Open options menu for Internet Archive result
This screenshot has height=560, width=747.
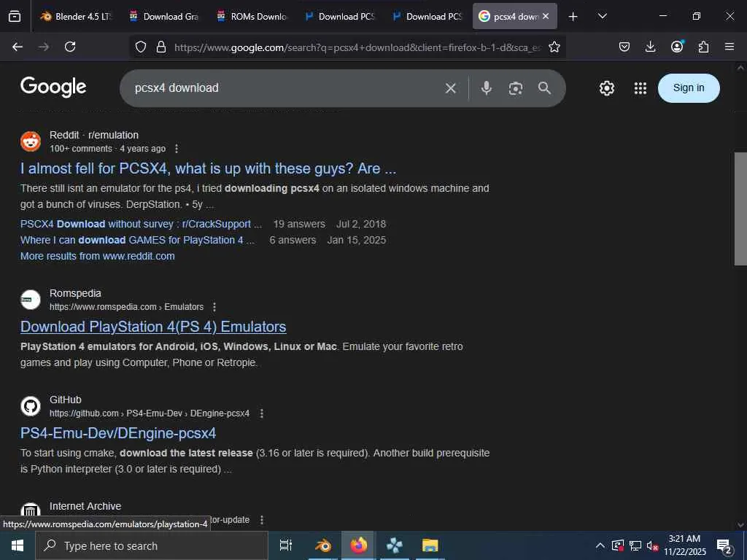point(262,520)
